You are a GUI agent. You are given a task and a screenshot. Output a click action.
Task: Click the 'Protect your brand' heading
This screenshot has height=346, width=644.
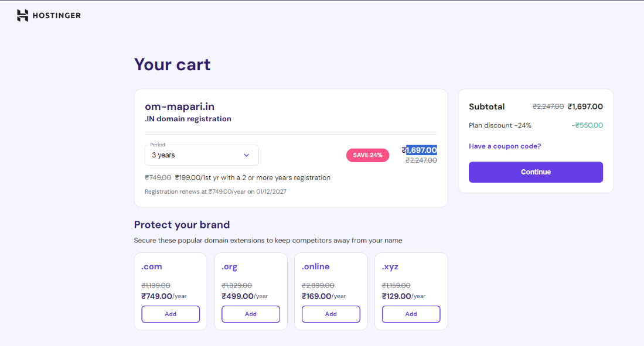coord(182,225)
